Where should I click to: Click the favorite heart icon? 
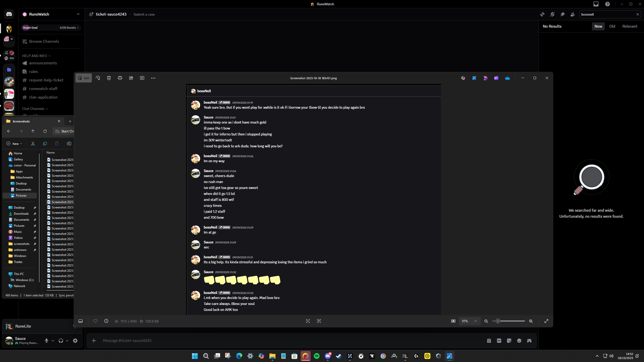[x=95, y=321]
